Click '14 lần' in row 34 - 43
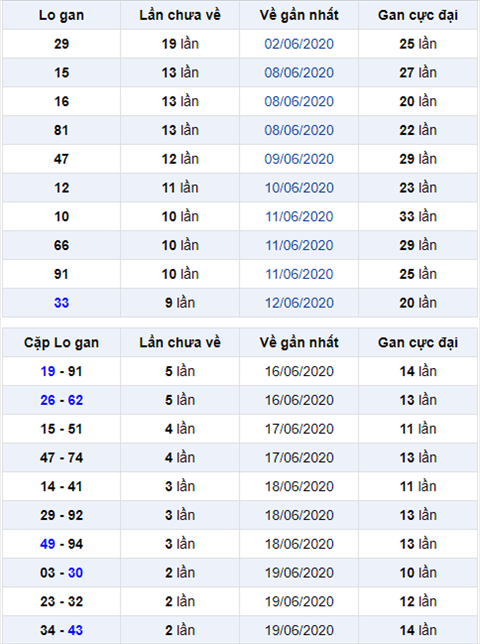The width and height of the screenshot is (480, 644). (418, 630)
